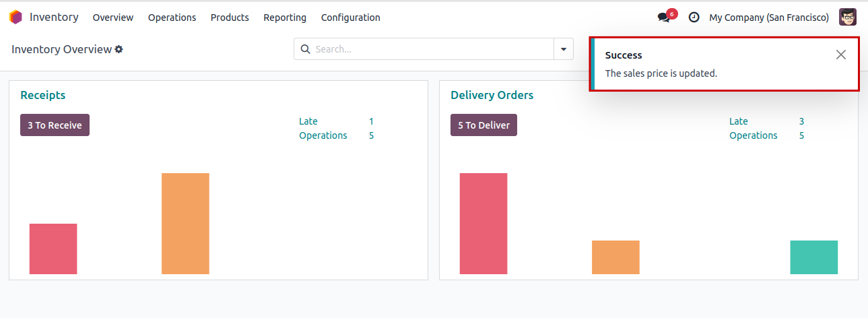Open Inventory Overview settings gear
This screenshot has width=868, height=318.
(x=119, y=49)
